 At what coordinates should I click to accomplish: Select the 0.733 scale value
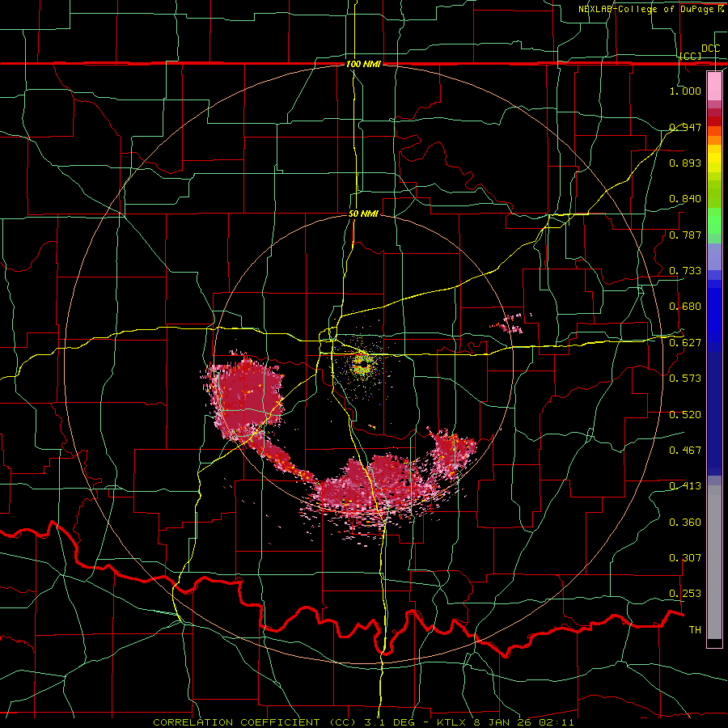(685, 271)
